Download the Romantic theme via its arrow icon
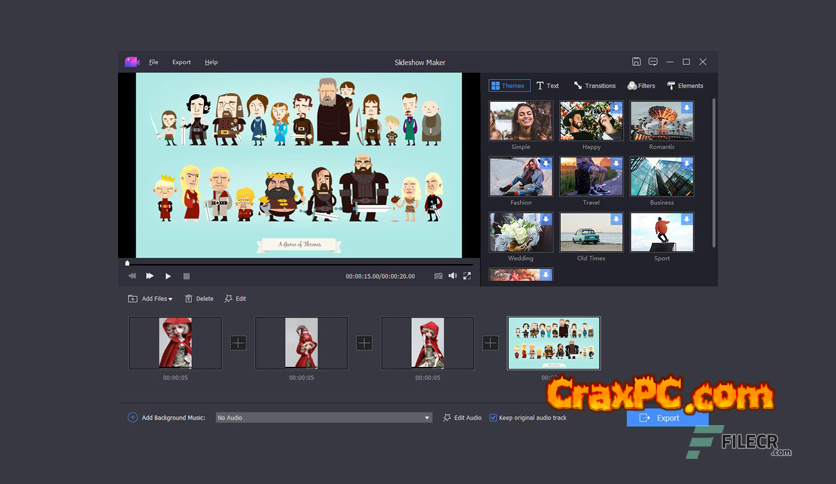Image resolution: width=836 pixels, height=484 pixels. click(x=687, y=108)
